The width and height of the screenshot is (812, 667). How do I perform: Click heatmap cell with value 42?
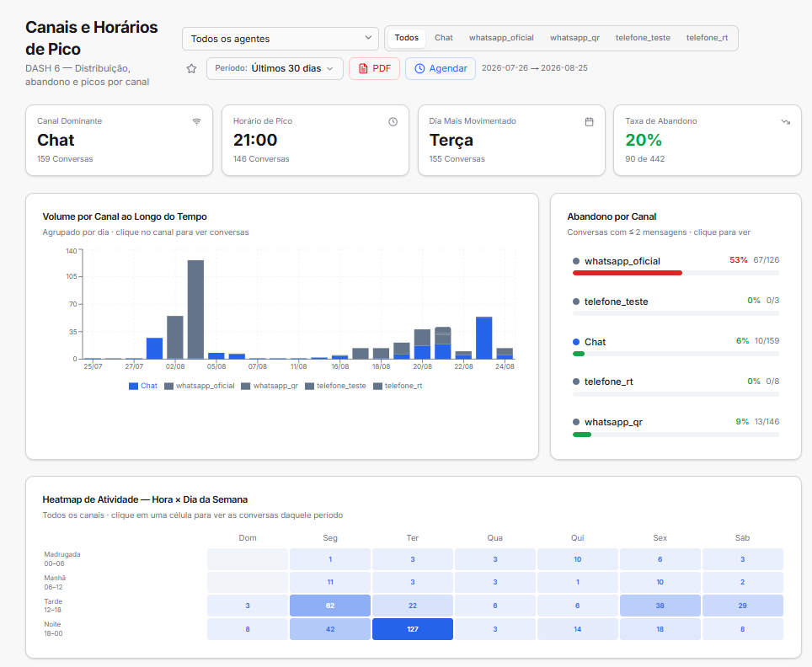coord(330,629)
